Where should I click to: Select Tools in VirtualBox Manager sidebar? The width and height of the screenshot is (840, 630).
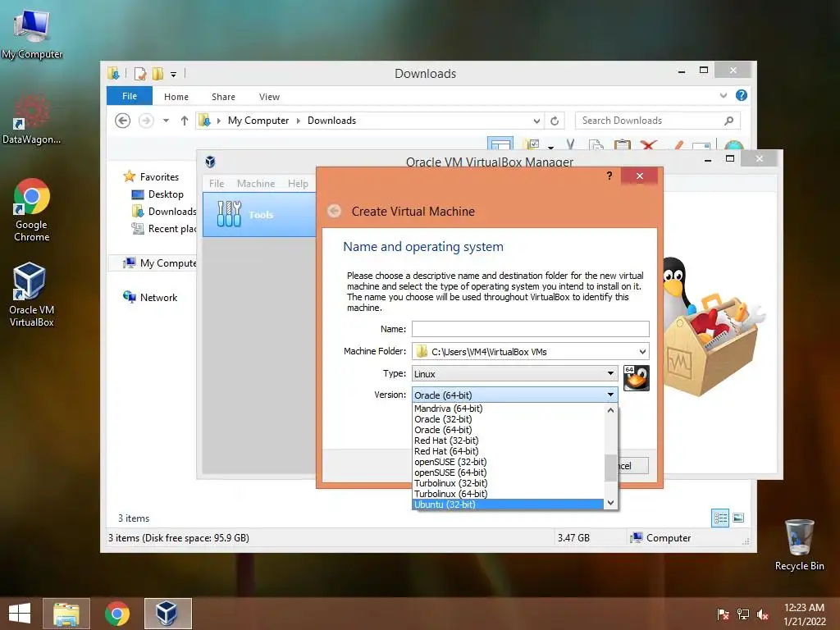pyautogui.click(x=259, y=214)
